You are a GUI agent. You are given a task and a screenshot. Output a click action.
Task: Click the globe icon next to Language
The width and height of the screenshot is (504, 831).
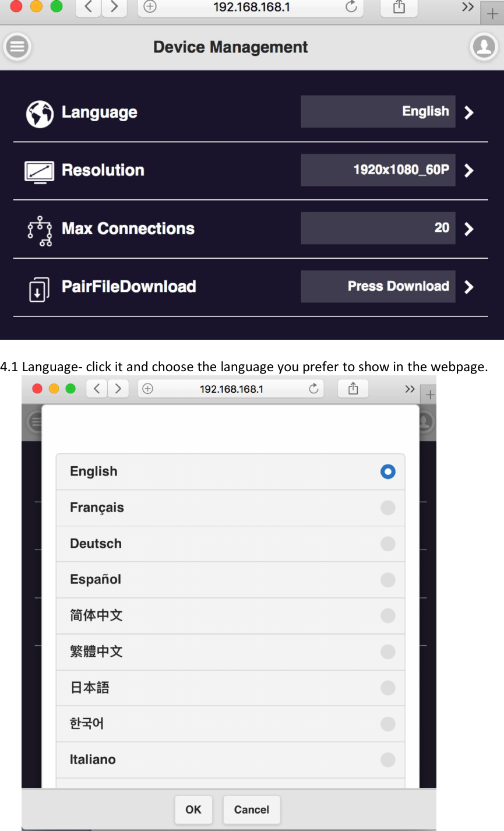[38, 112]
